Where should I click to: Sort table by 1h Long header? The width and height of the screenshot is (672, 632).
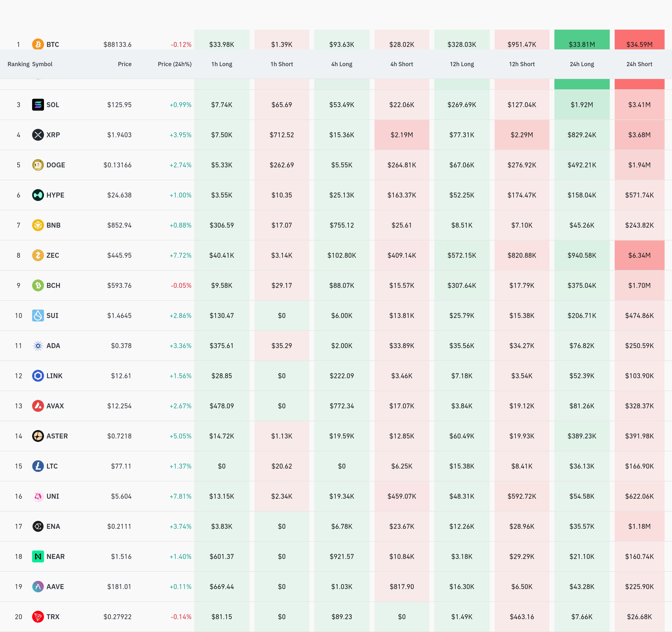222,64
